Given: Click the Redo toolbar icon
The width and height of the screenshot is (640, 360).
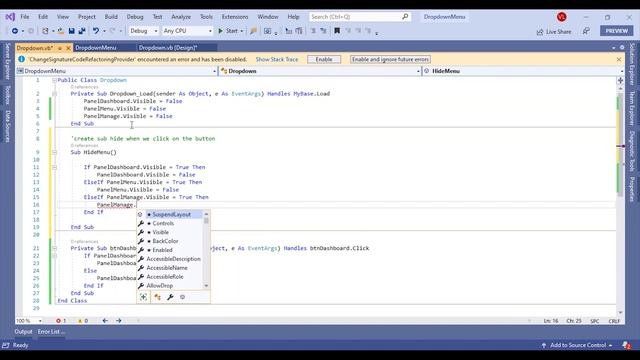Looking at the screenshot, I should tap(112, 31).
